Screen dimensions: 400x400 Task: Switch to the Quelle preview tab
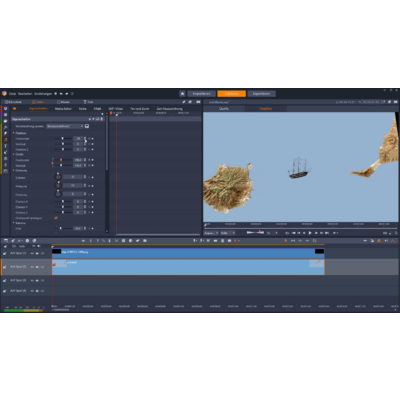(224, 109)
